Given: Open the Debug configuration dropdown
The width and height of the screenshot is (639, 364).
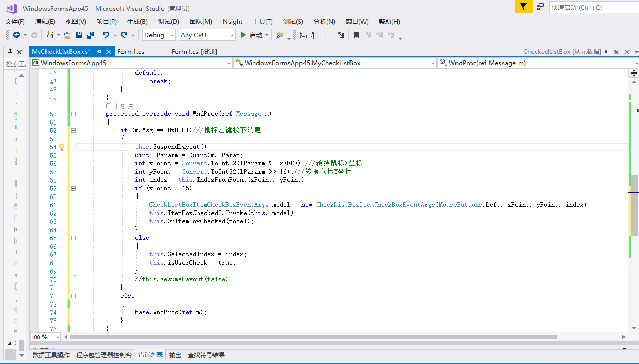Looking at the screenshot, I should (159, 35).
